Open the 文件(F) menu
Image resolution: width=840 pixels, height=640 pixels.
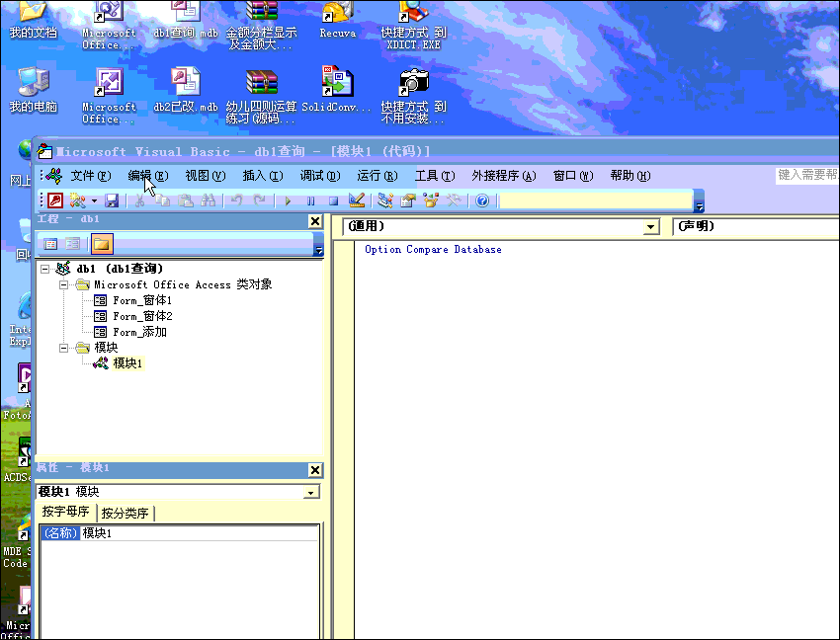91,176
